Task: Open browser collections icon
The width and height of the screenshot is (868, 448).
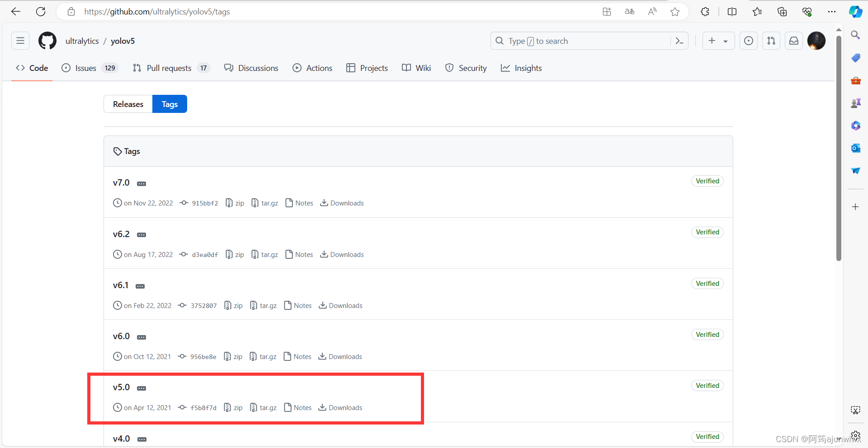Action: tap(782, 12)
